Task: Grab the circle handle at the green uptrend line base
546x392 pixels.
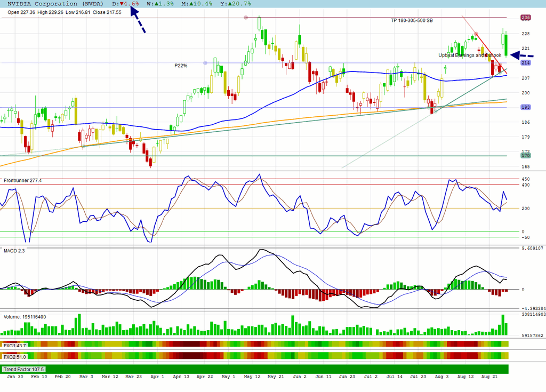Action: point(435,111)
